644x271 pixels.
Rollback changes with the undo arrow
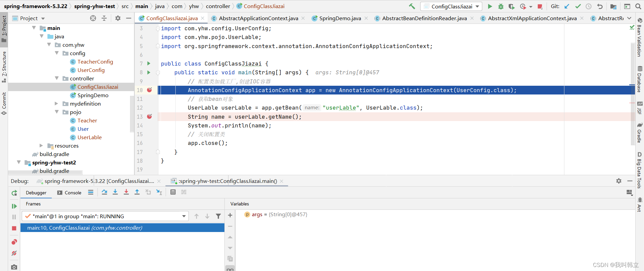600,6
